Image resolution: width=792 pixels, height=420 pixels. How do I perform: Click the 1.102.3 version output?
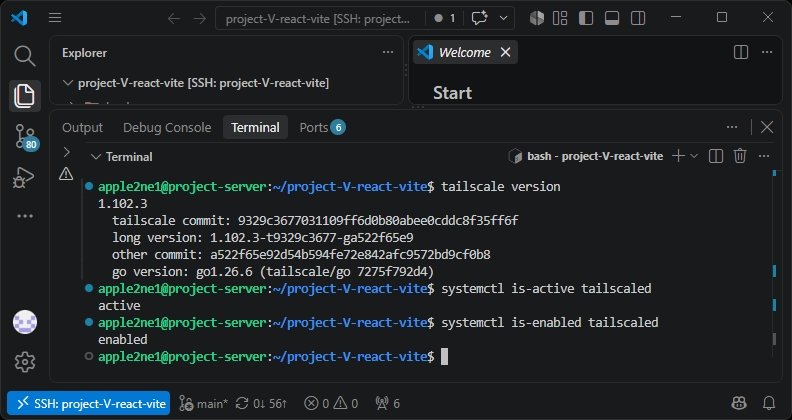[123, 204]
